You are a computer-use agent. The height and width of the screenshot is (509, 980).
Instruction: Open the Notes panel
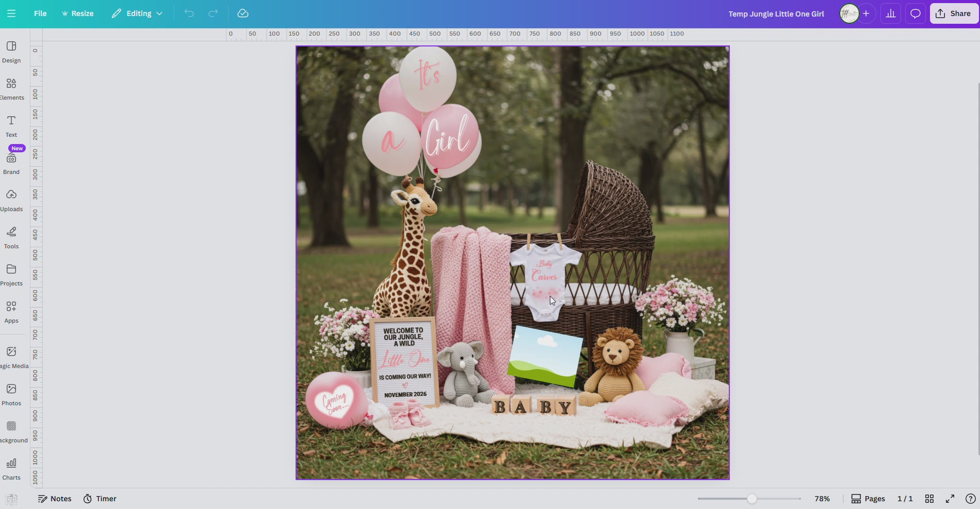point(54,499)
